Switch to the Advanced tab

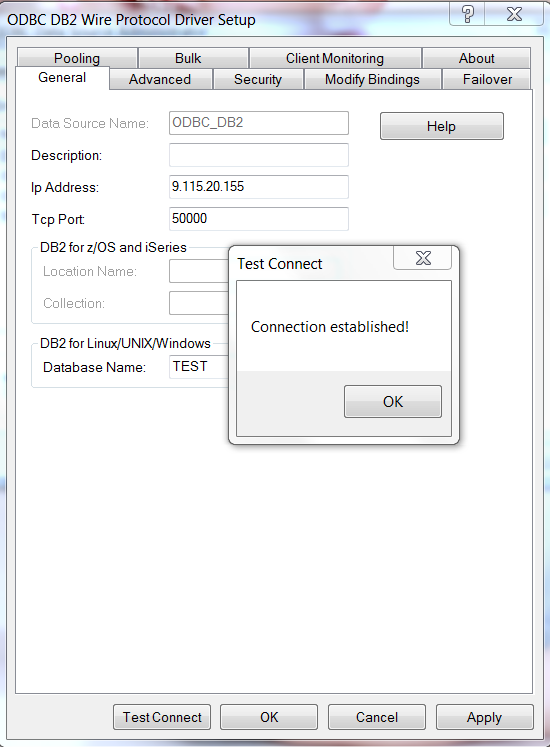[x=160, y=79]
